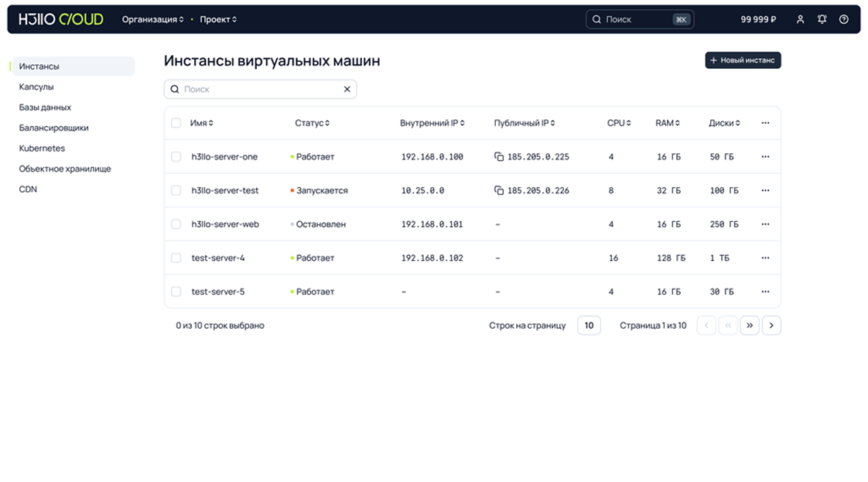This screenshot has height=482, width=868.
Task: Create a new instance with Новый инстанс
Action: (742, 60)
